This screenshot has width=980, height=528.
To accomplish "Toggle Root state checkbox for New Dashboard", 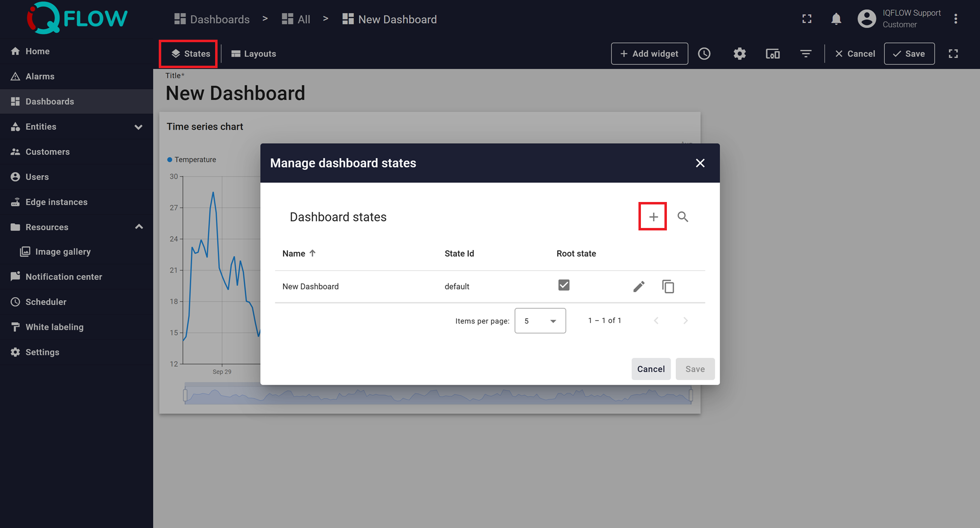I will pyautogui.click(x=563, y=285).
